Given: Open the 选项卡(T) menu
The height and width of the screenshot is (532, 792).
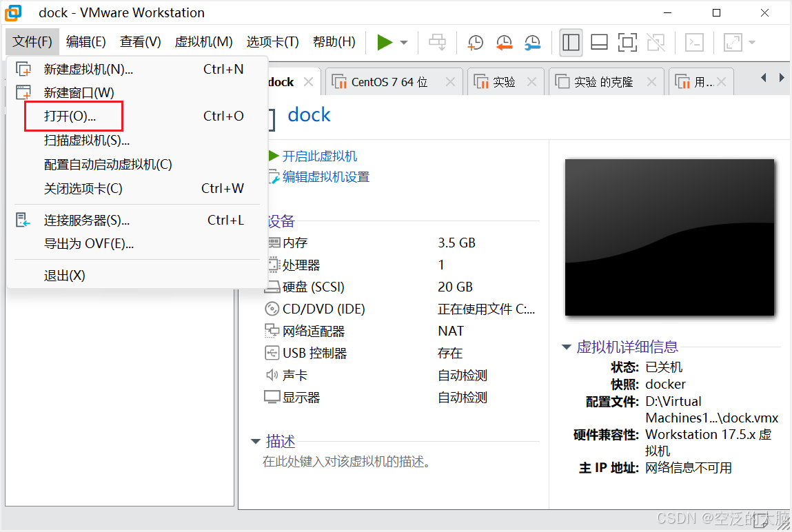Looking at the screenshot, I should [273, 41].
